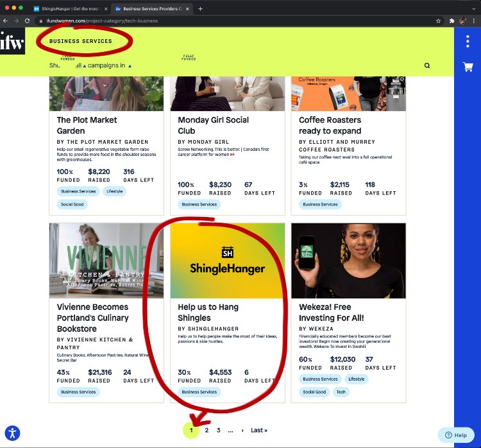Click 'BY MONDAY GIRL' author text

tap(203, 142)
